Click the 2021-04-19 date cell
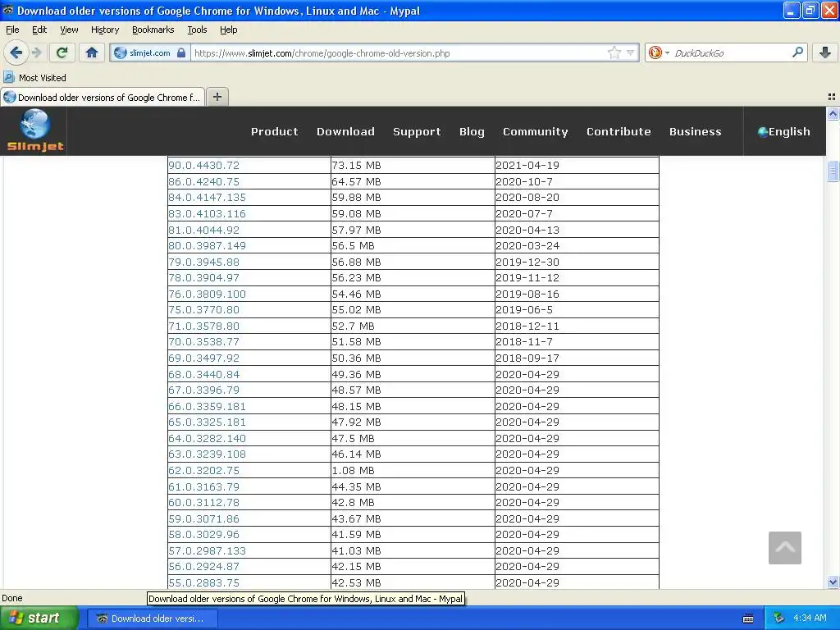Image resolution: width=840 pixels, height=630 pixels. click(577, 166)
